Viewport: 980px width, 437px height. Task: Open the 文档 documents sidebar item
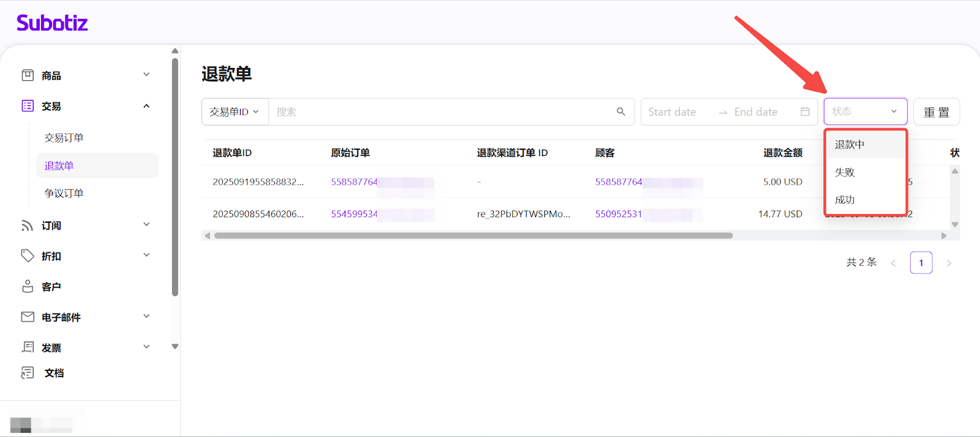[53, 373]
